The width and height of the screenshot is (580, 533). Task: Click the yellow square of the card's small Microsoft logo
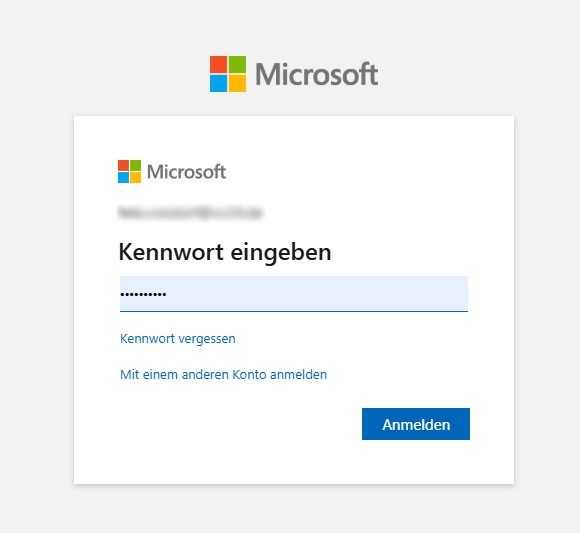pos(135,177)
